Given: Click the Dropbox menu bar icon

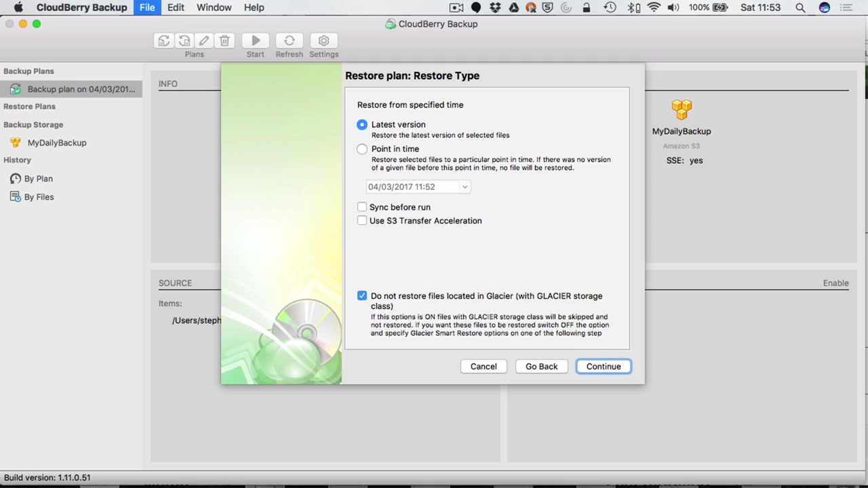Looking at the screenshot, I should (x=495, y=7).
